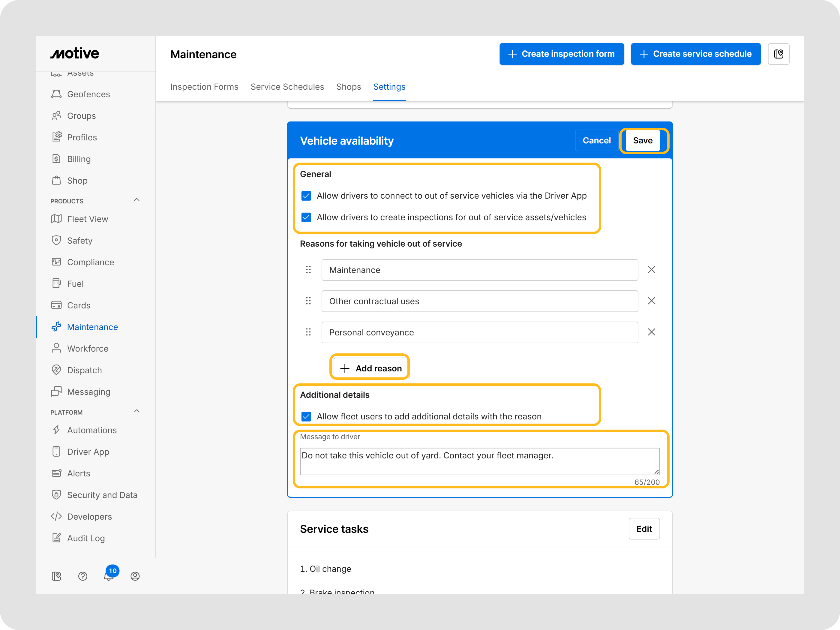This screenshot has width=840, height=630.
Task: Open Fleet View map icon
Action: [x=56, y=219]
